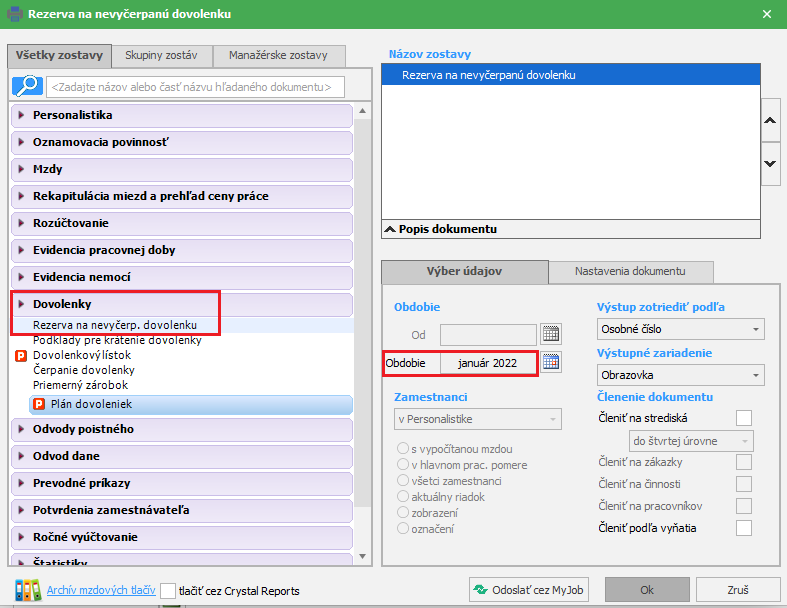Expand the Evidencia nemocí group
The width and height of the screenshot is (787, 608).
point(182,277)
